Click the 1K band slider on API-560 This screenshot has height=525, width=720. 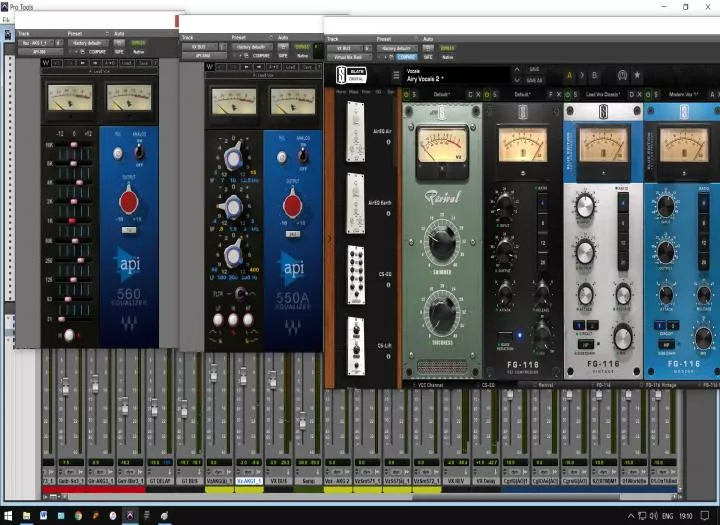point(73,221)
